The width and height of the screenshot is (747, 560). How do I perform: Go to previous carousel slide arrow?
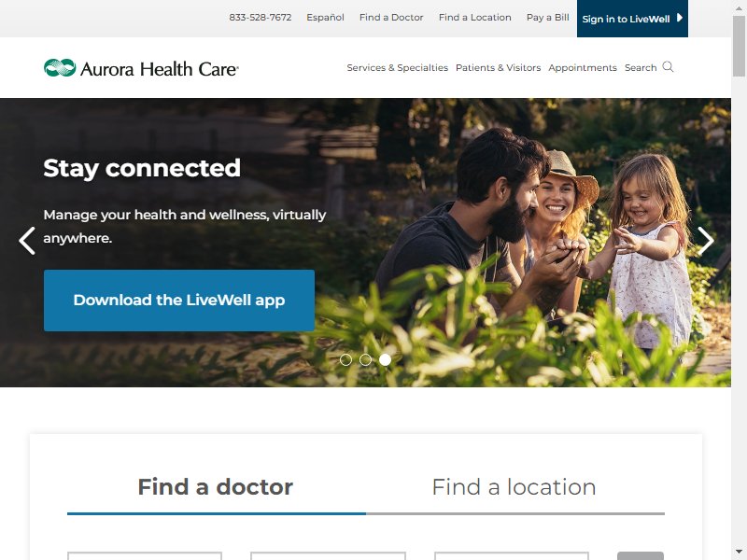pos(27,241)
